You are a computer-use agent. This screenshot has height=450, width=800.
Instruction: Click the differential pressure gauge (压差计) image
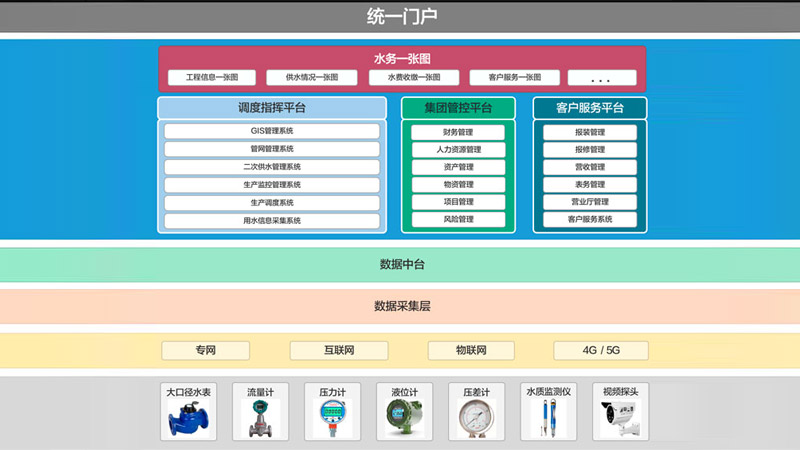(476, 419)
